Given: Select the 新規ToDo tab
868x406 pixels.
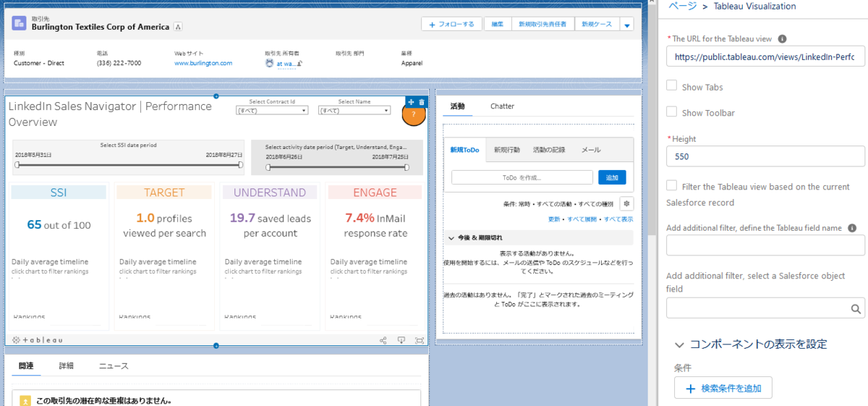Looking at the screenshot, I should pyautogui.click(x=464, y=150).
